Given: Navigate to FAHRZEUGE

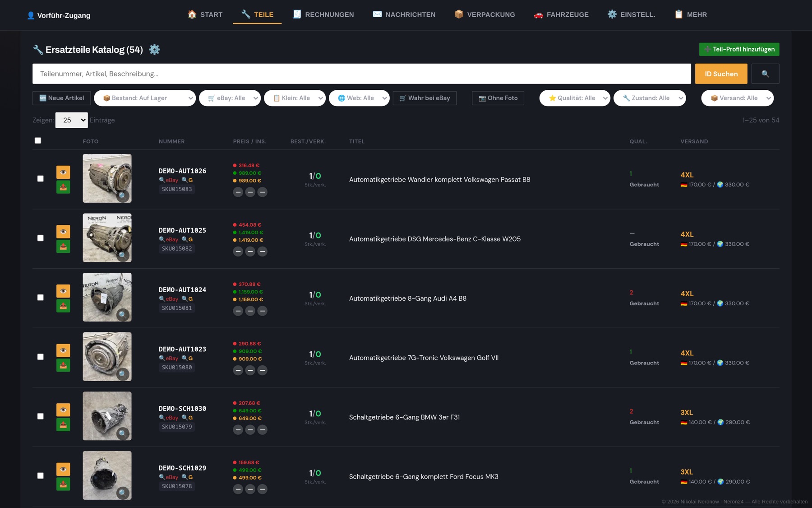Looking at the screenshot, I should (561, 14).
